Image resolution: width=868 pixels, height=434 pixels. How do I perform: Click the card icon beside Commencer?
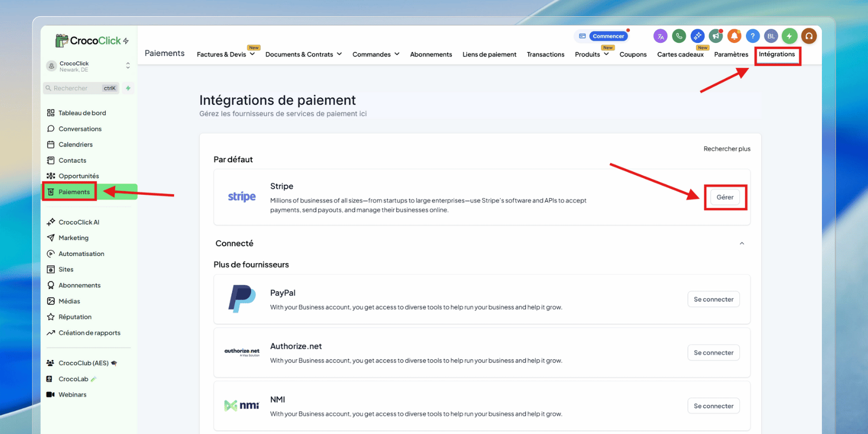(x=582, y=36)
